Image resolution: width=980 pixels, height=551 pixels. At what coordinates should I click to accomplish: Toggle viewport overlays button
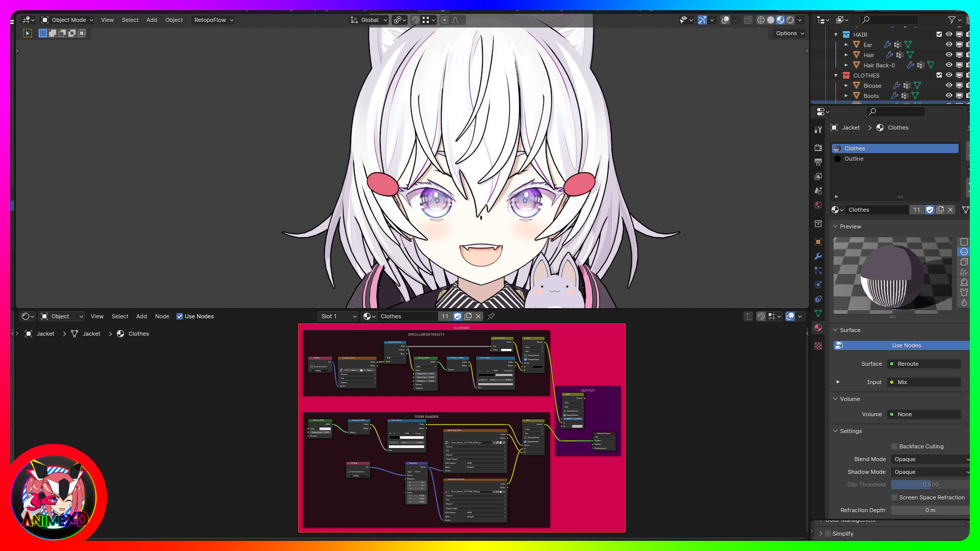coord(725,20)
